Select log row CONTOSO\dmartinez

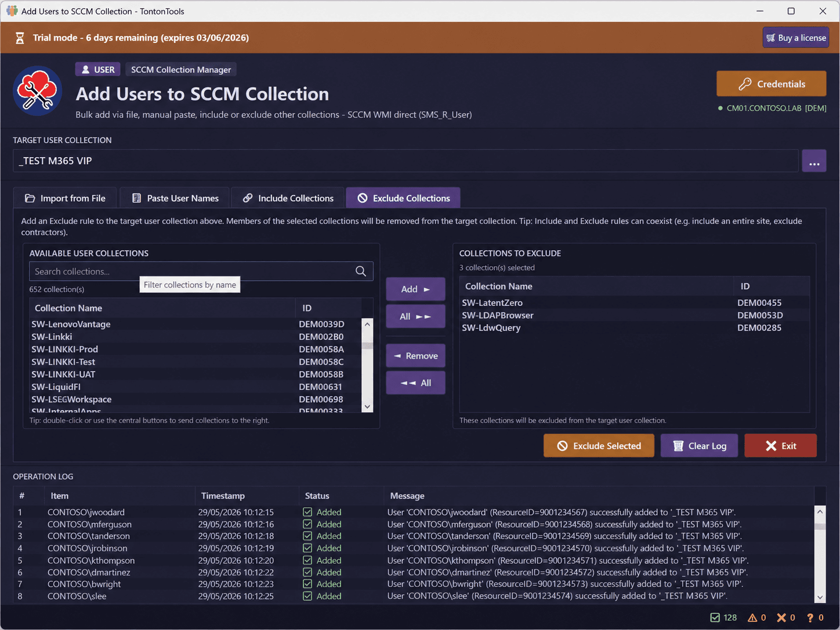[414, 572]
